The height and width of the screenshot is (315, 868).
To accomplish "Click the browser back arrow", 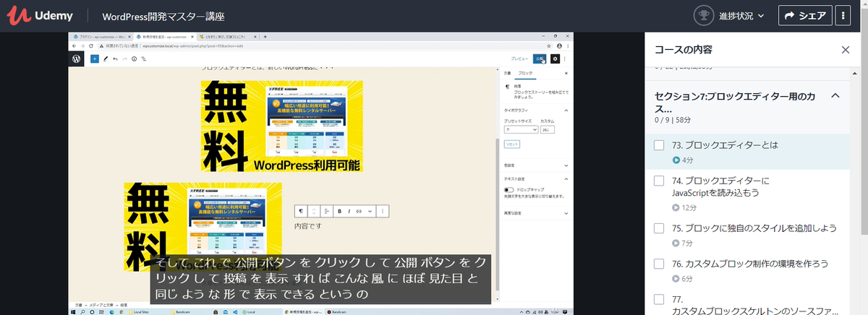I will [73, 45].
